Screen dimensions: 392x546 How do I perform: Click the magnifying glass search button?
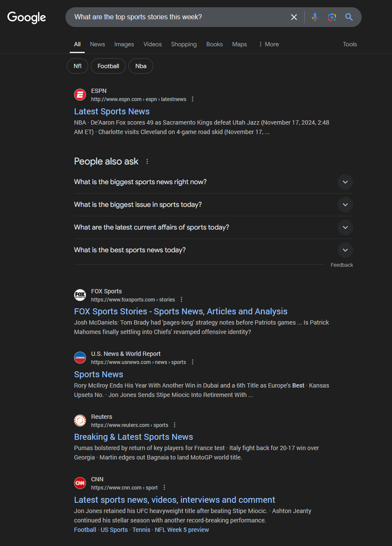click(x=349, y=17)
